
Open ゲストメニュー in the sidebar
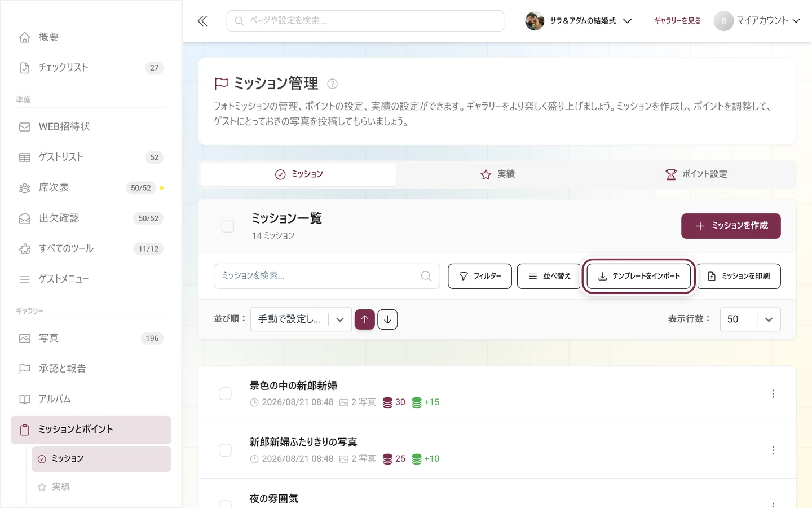[90, 279]
